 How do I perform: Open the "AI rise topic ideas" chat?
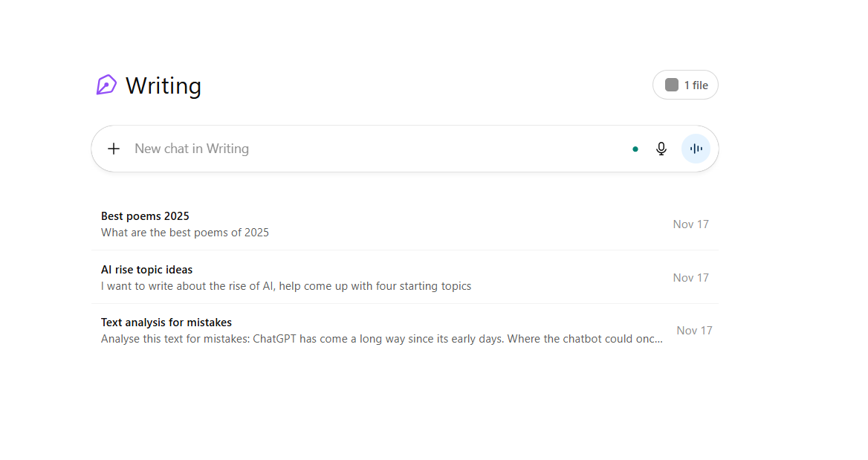coord(146,270)
